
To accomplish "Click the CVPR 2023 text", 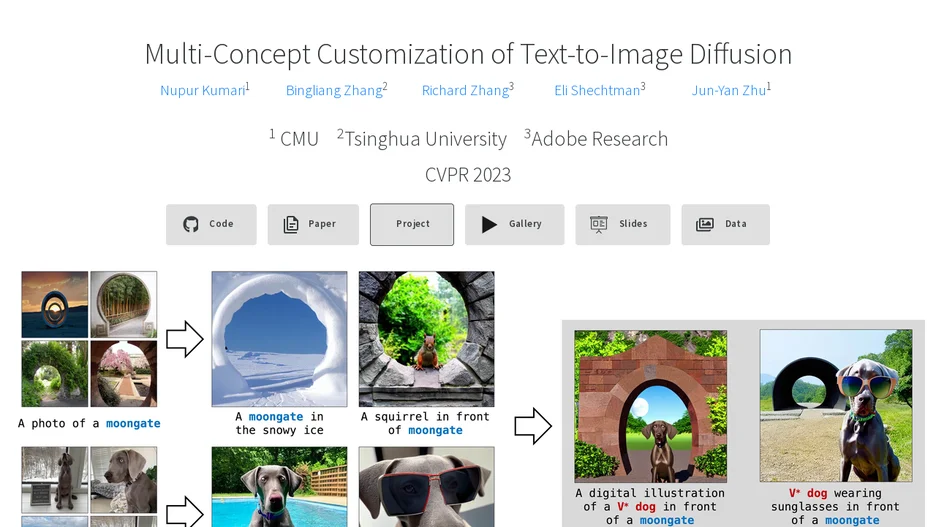I will point(468,175).
